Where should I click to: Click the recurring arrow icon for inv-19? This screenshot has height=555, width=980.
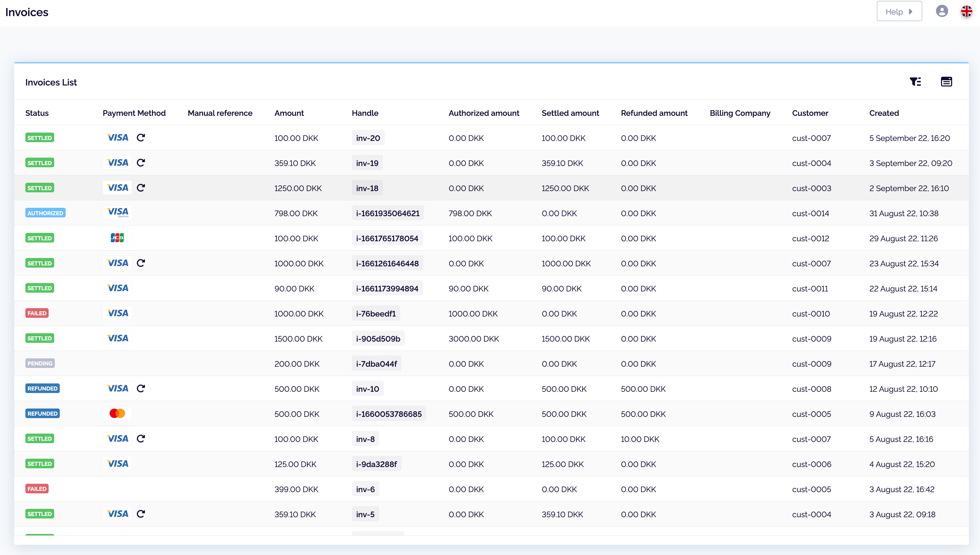pos(141,163)
